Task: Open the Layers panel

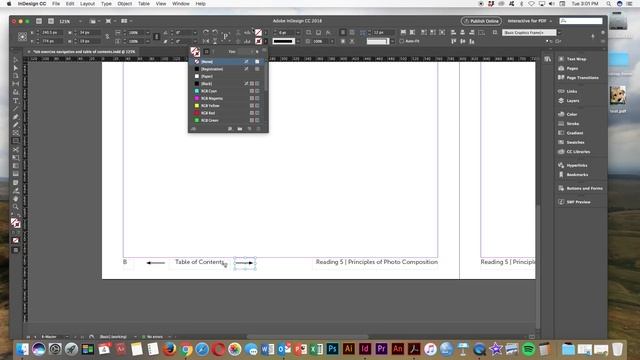Action: 573,101
